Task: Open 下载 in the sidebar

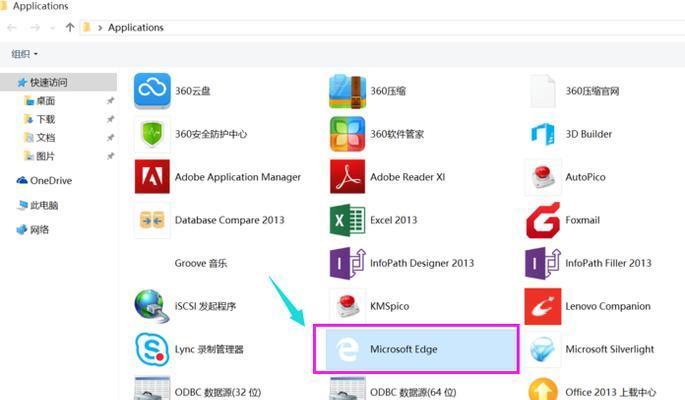Action: pyautogui.click(x=45, y=119)
